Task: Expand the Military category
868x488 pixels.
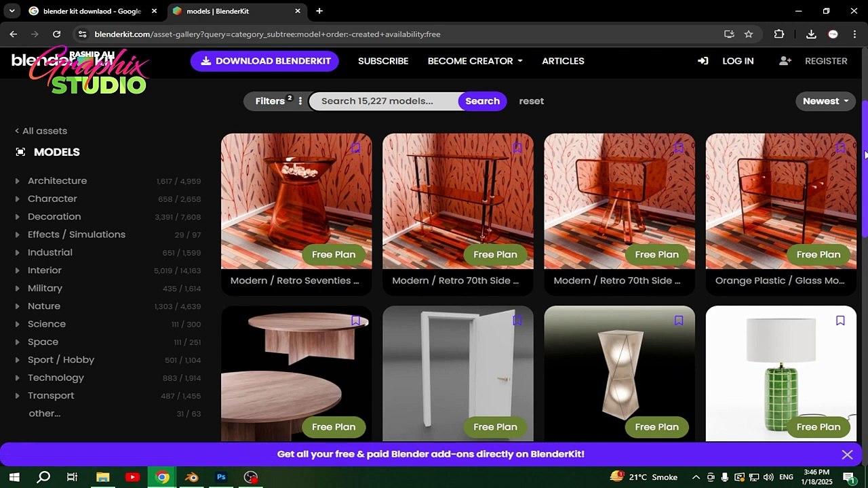Action: pyautogui.click(x=17, y=288)
